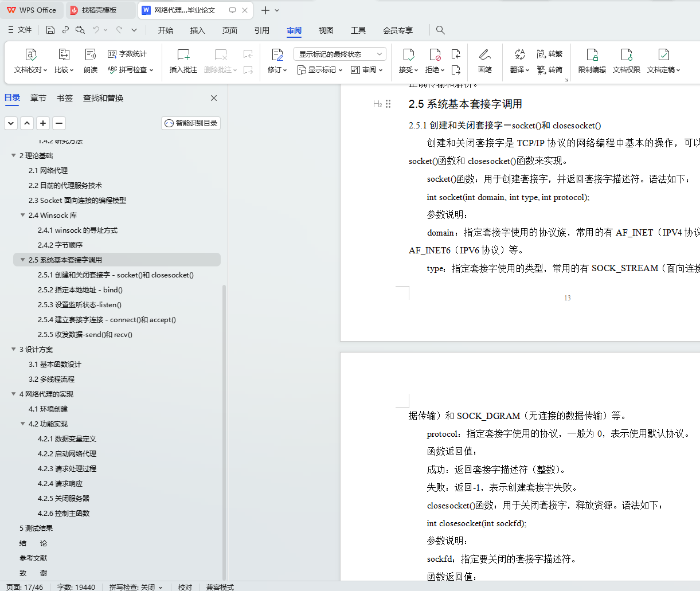Click the WPS Office home tab
The width and height of the screenshot is (700, 591).
pos(32,10)
